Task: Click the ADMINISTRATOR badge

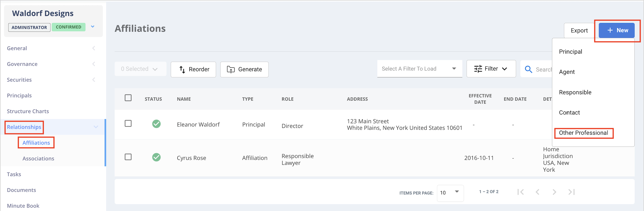Action: (29, 27)
